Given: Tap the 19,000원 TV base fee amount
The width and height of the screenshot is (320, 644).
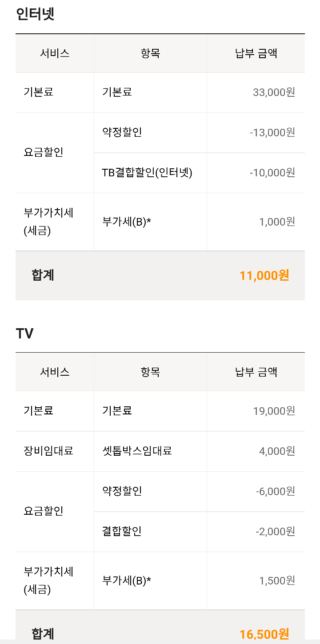Looking at the screenshot, I should tap(274, 411).
